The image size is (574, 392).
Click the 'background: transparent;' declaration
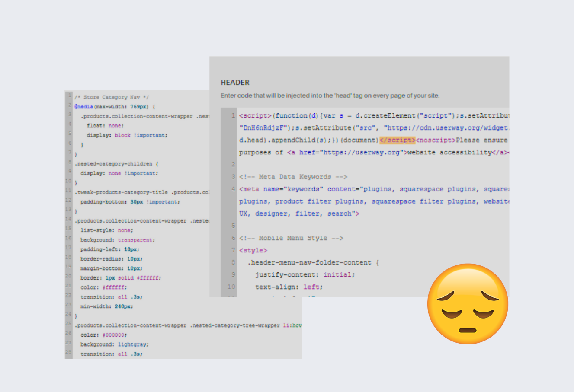pos(118,240)
